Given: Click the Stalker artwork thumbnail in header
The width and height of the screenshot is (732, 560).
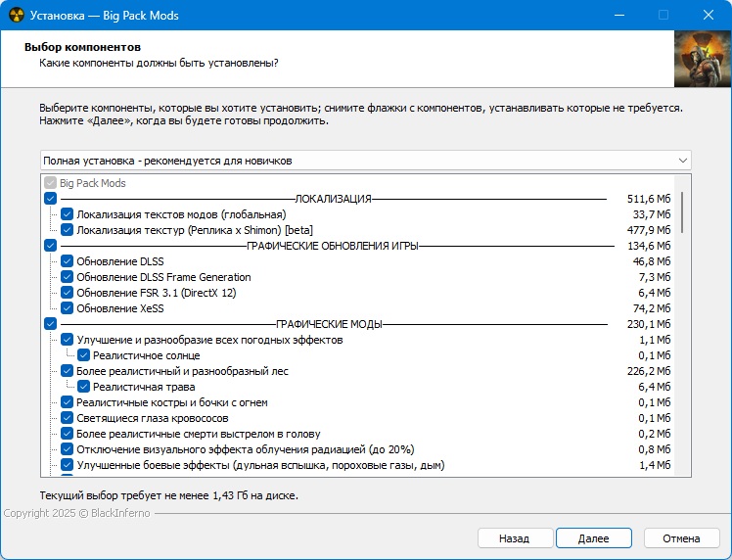Looking at the screenshot, I should tap(702, 59).
